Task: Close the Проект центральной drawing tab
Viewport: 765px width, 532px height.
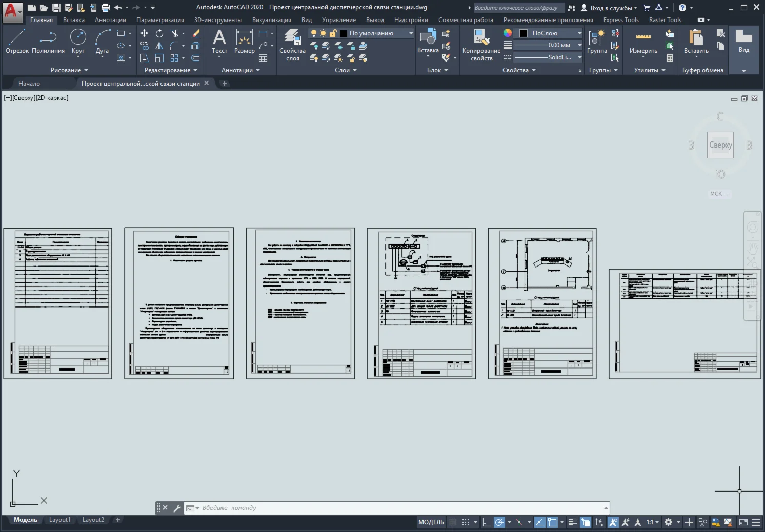Action: tap(207, 83)
